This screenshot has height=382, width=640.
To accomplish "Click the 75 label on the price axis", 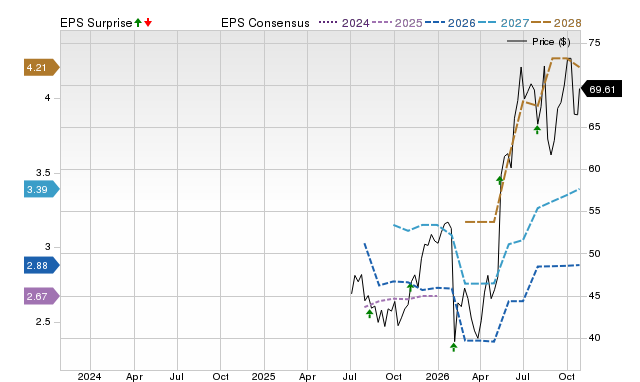I will pyautogui.click(x=594, y=42).
